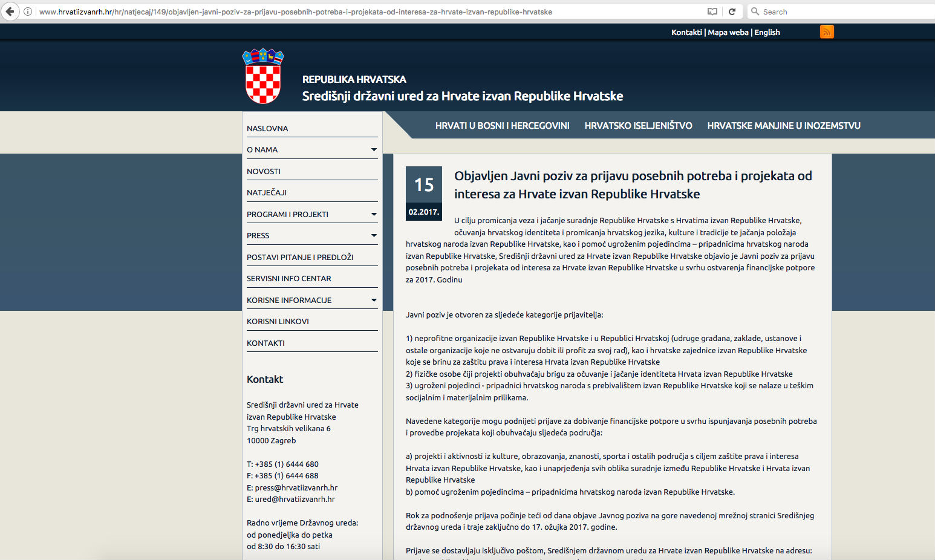Select HRVATSKE MANJINE U INOZEMSTVU menu

[x=783, y=126]
